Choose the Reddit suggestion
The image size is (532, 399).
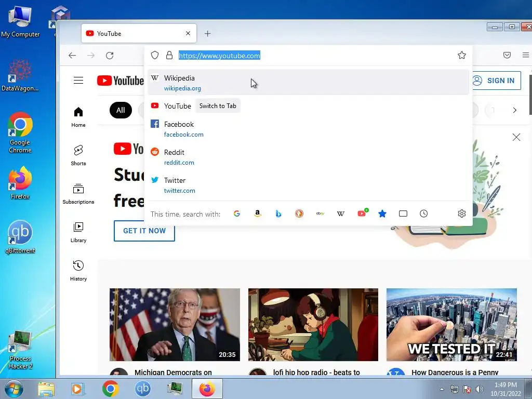308,157
